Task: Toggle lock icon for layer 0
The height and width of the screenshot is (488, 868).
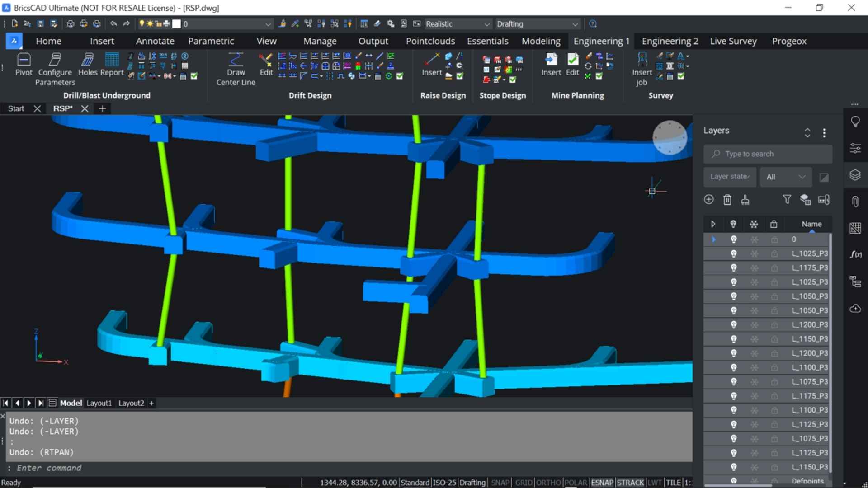Action: coord(774,239)
